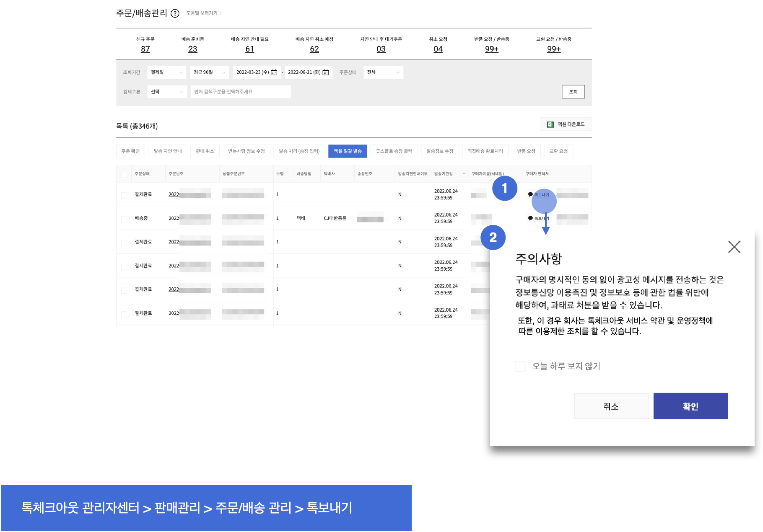763x532 pixels.
Task: Toggle the select-all checkbox in table header
Action: point(124,174)
